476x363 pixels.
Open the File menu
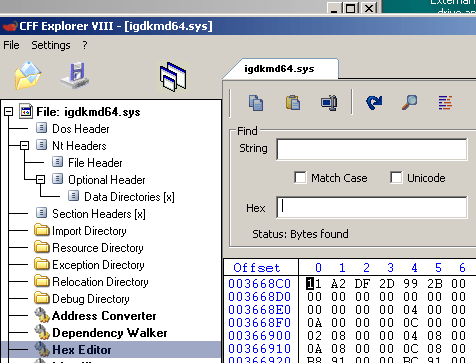(11, 45)
